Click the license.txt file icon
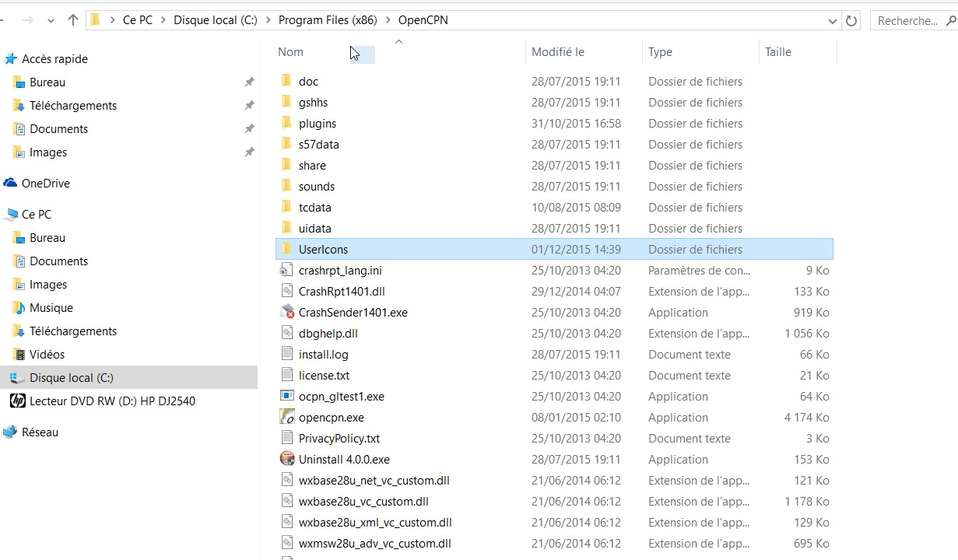This screenshot has height=560, width=958. 286,375
